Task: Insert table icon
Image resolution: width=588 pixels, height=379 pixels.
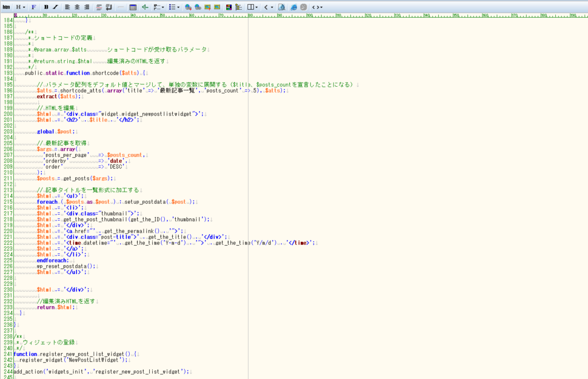Action: pos(133,7)
